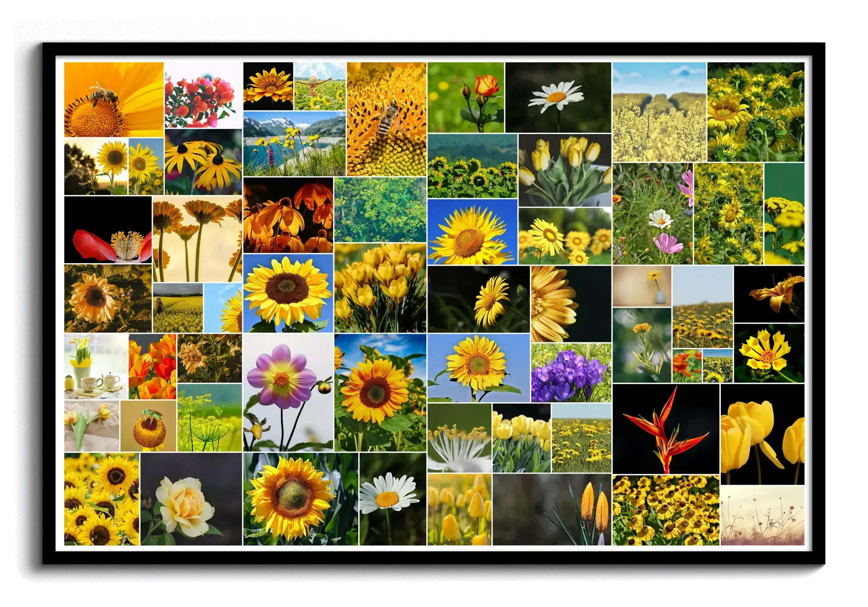Open the orange lily on black background
Viewport: 868px width, 607px height.
(x=769, y=294)
